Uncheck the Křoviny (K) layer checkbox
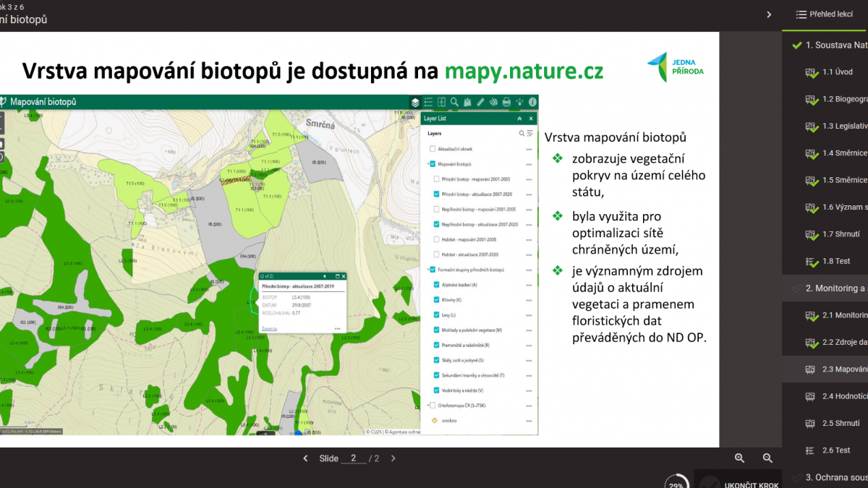Image resolution: width=868 pixels, height=488 pixels. [x=437, y=299]
